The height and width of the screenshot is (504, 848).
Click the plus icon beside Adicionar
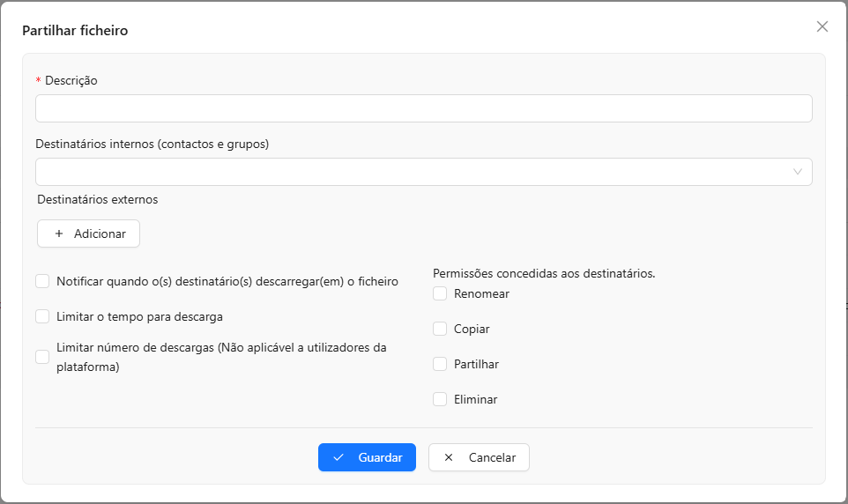click(x=59, y=234)
